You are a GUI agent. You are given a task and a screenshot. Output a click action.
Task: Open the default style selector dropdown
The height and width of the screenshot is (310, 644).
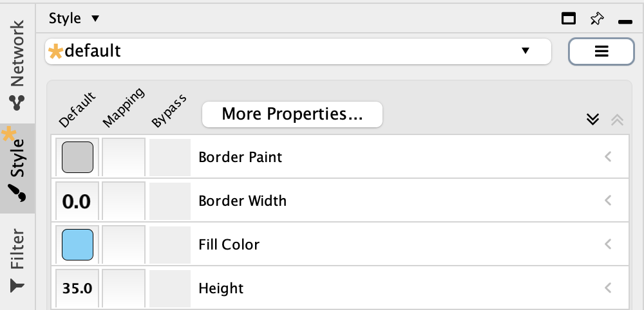click(525, 51)
